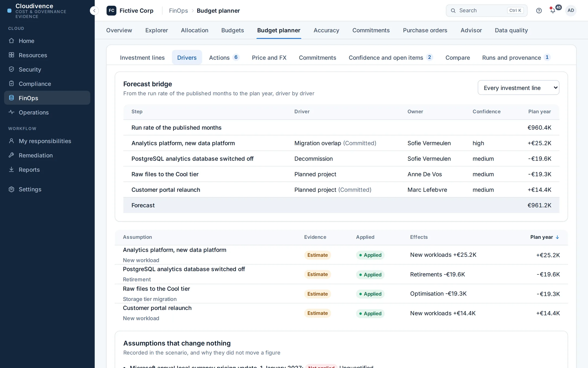588x368 pixels.
Task: Click Fictive Corp organization name
Action: point(136,11)
